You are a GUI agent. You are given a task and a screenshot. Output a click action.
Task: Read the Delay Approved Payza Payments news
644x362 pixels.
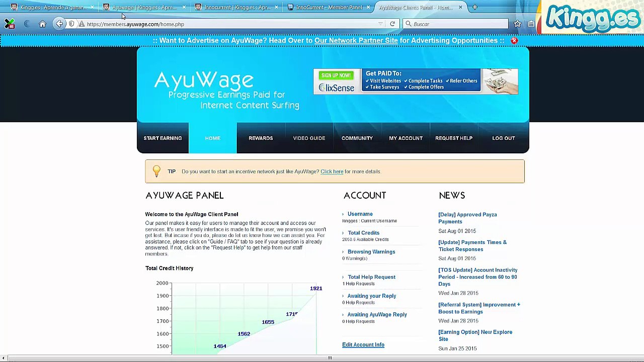(467, 218)
